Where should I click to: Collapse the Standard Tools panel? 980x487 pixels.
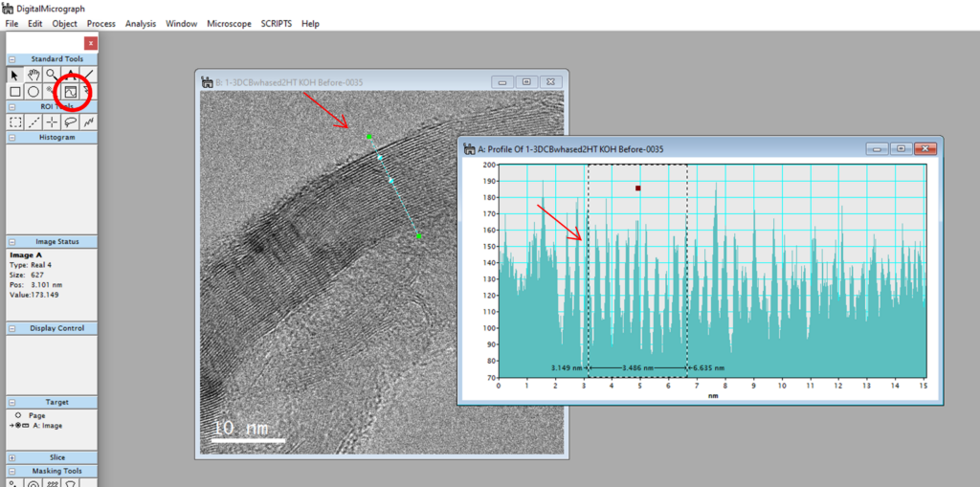(11, 58)
